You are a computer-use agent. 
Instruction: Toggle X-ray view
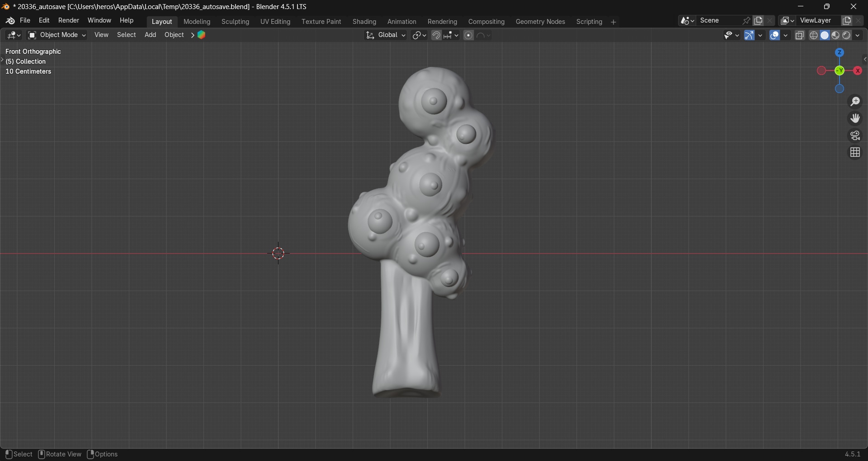point(800,35)
